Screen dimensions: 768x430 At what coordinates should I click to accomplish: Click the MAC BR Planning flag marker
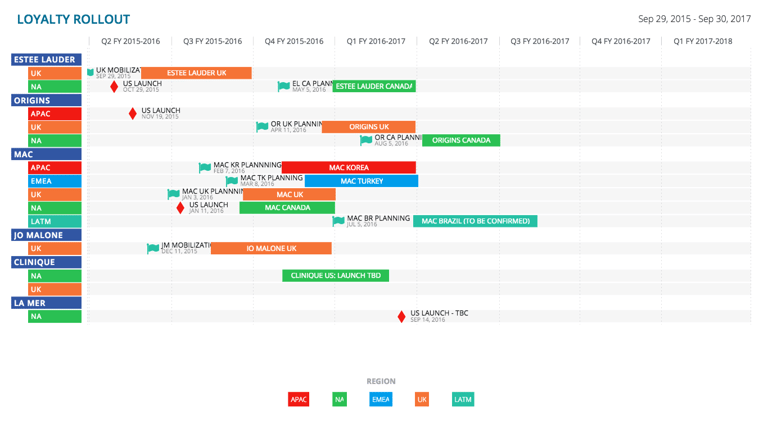pyautogui.click(x=338, y=221)
